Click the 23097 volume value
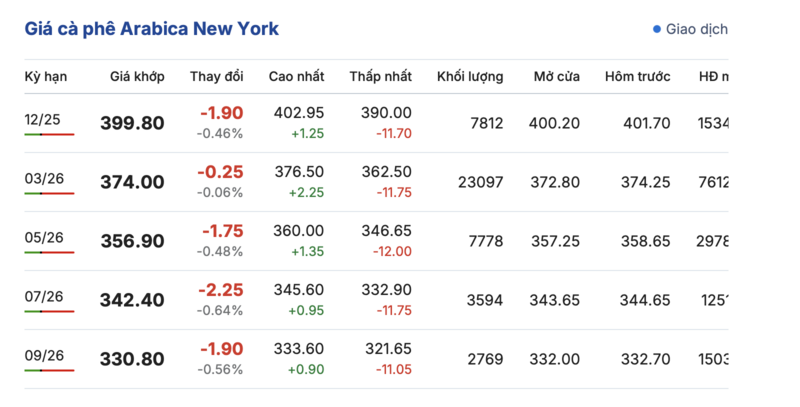The image size is (800, 407). 481,181
